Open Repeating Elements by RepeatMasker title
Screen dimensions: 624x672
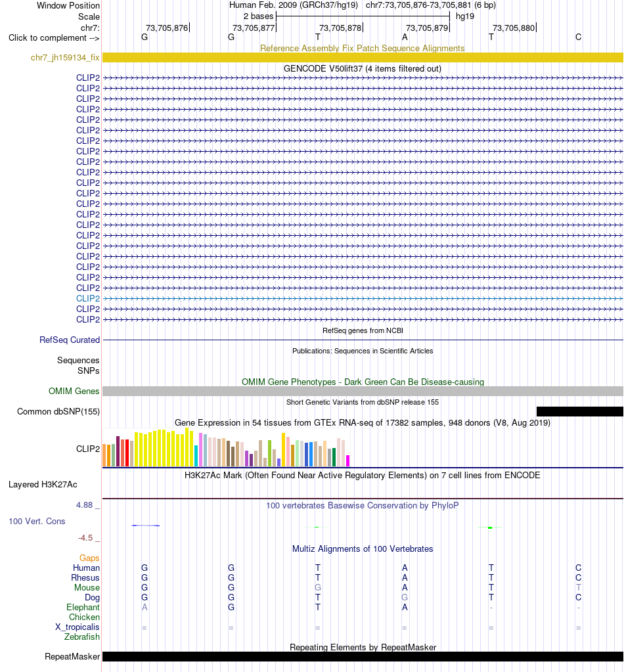[x=363, y=647]
